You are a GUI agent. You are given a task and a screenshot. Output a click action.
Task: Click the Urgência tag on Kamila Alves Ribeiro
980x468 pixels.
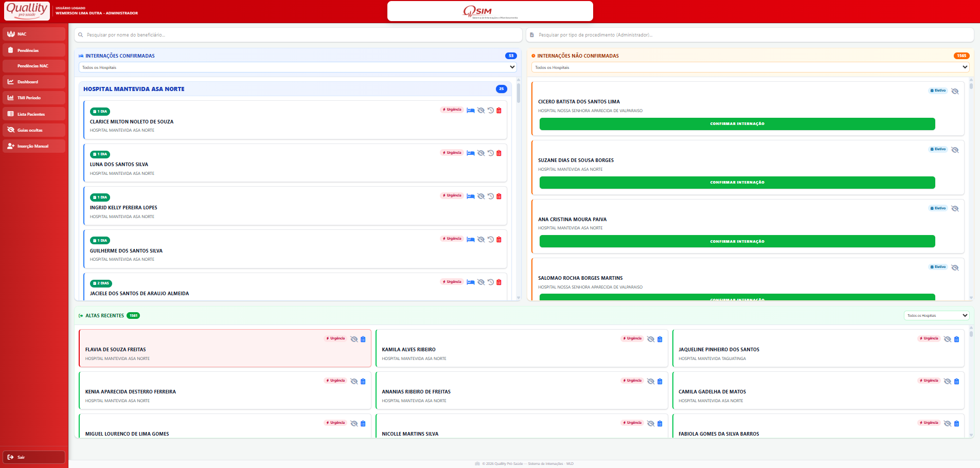(x=632, y=338)
